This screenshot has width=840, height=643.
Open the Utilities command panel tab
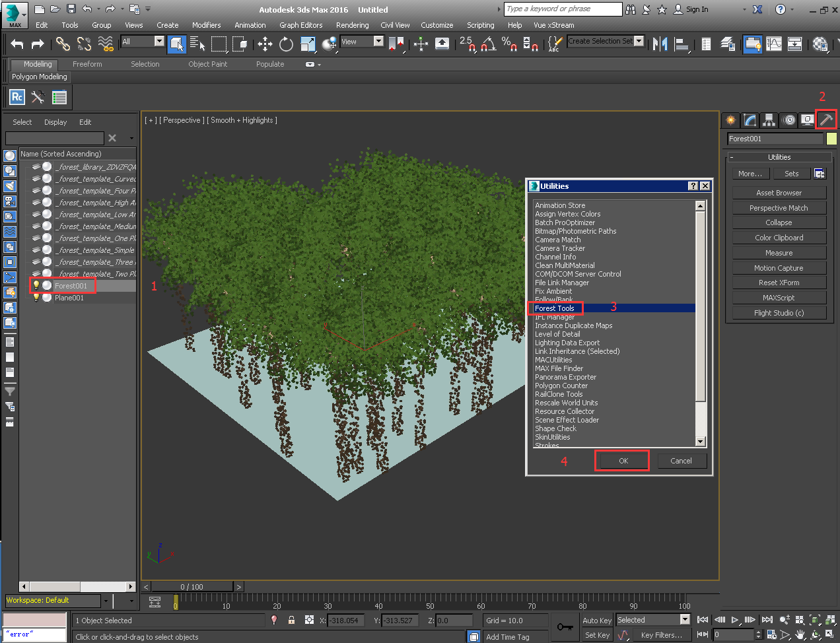pos(826,119)
